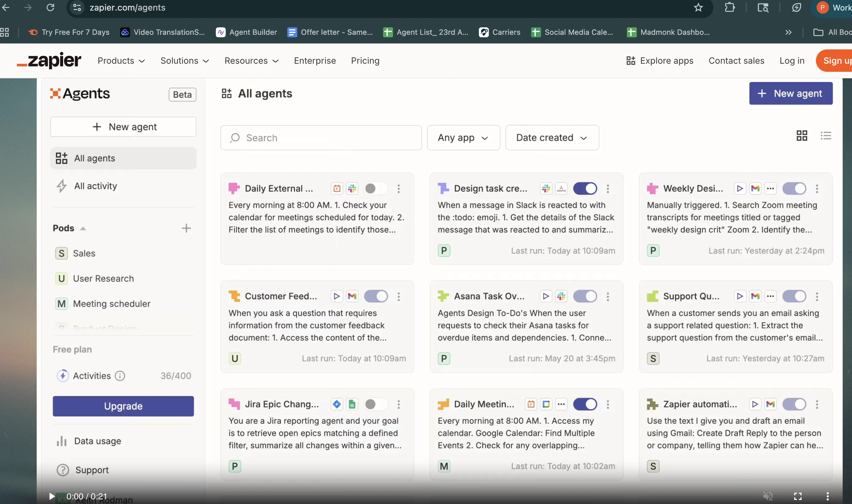Open Data usage in the sidebar
852x504 pixels.
pos(88,441)
